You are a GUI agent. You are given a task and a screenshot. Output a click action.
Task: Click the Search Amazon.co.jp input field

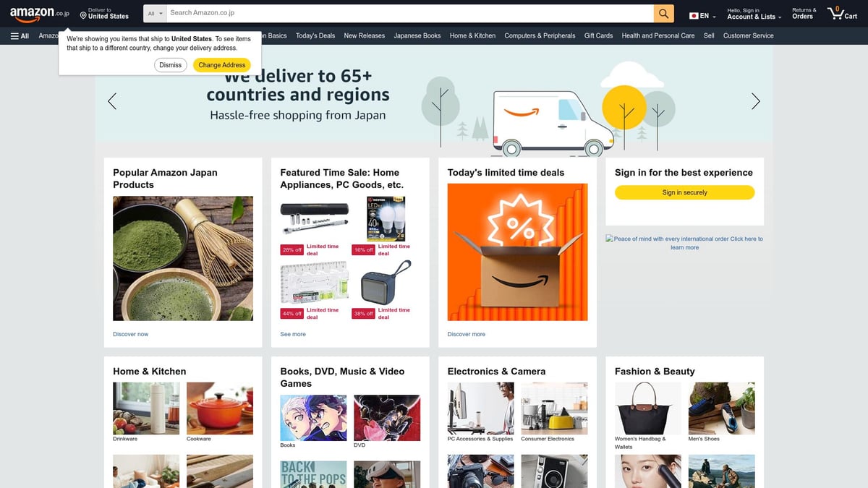click(410, 14)
